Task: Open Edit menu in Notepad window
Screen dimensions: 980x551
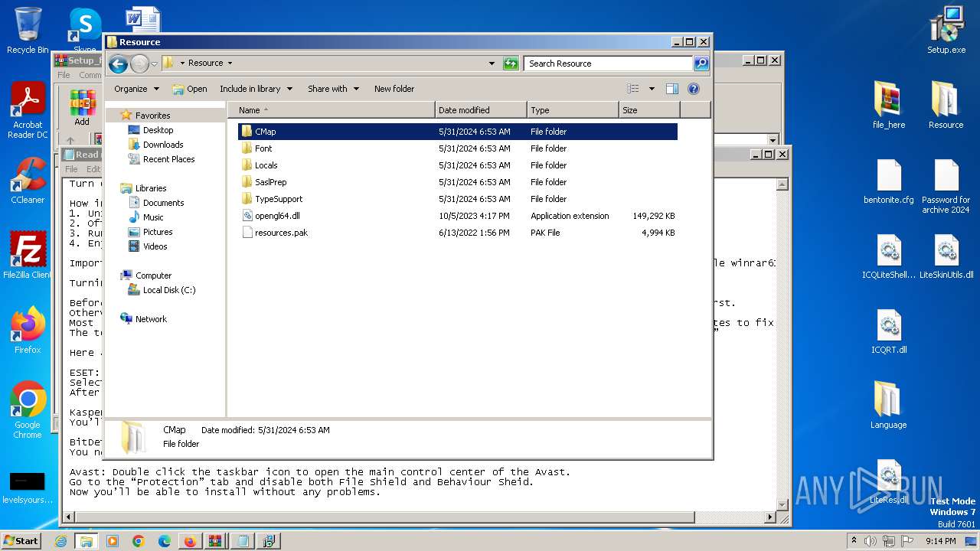Action: pos(93,169)
